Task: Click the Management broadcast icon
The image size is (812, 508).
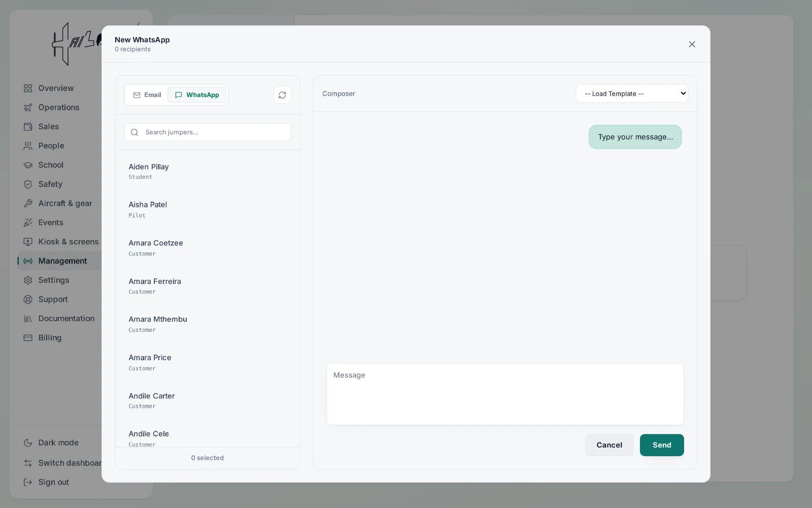Action: point(28,261)
